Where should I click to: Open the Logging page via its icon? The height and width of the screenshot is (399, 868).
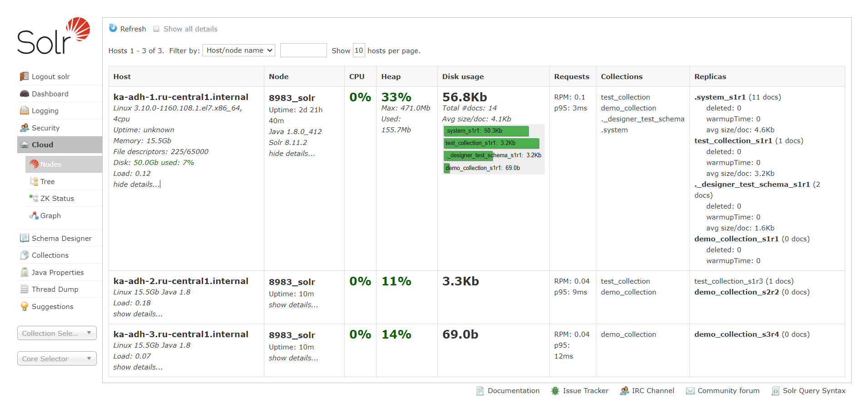(x=24, y=110)
